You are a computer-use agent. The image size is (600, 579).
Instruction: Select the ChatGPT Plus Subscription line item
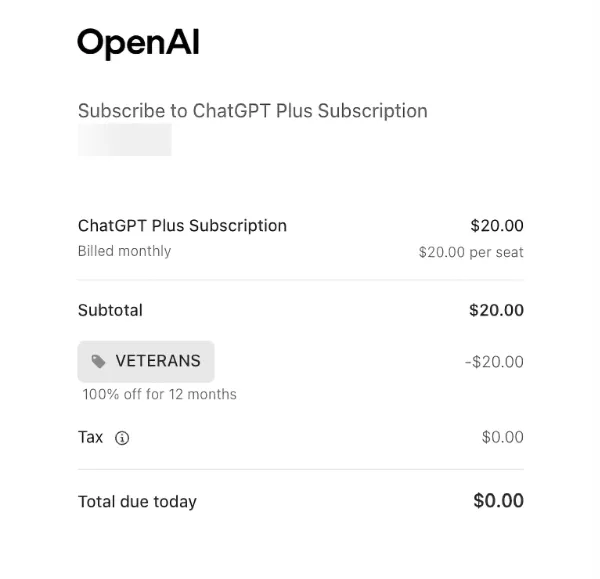click(182, 226)
